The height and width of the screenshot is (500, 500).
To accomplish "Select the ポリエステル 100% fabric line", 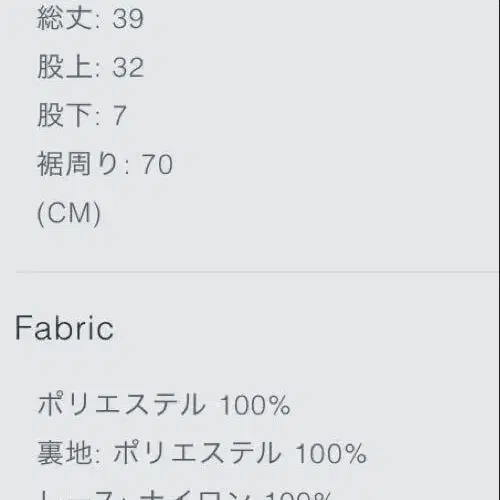I will 164,404.
